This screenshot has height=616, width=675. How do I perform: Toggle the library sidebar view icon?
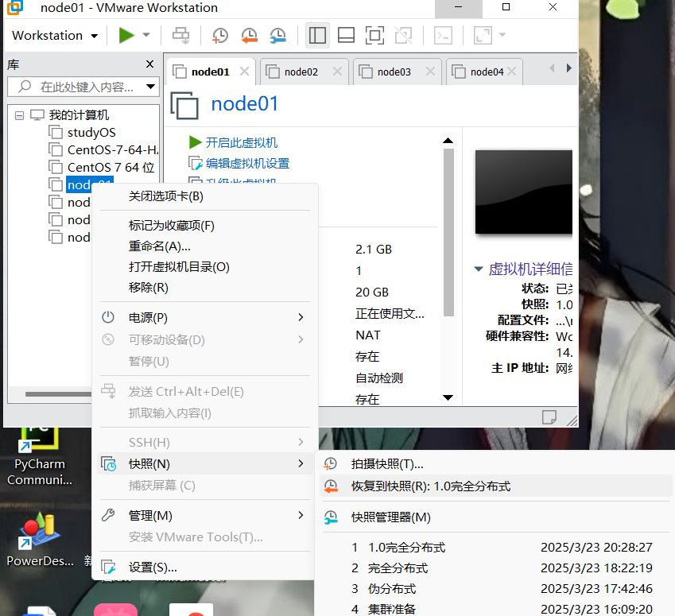click(x=317, y=35)
